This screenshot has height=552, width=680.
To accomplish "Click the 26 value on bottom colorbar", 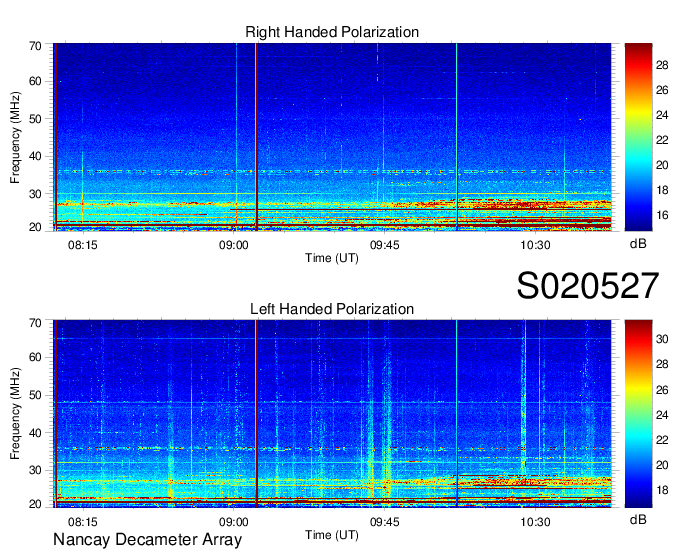I will pos(662,390).
